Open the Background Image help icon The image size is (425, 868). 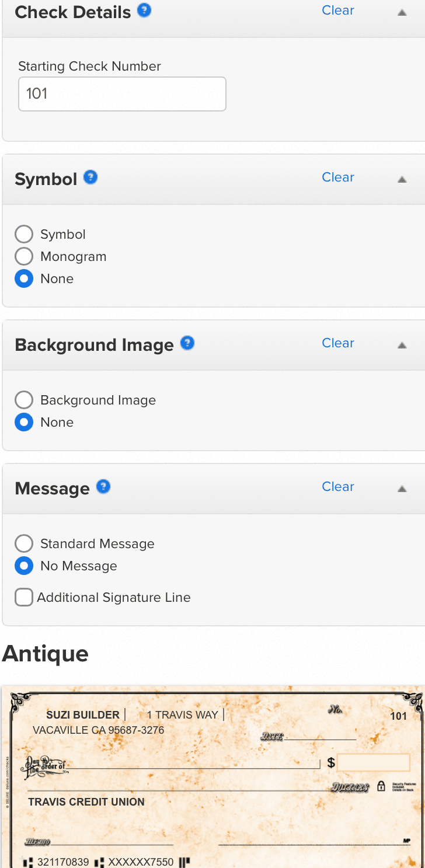coord(187,343)
